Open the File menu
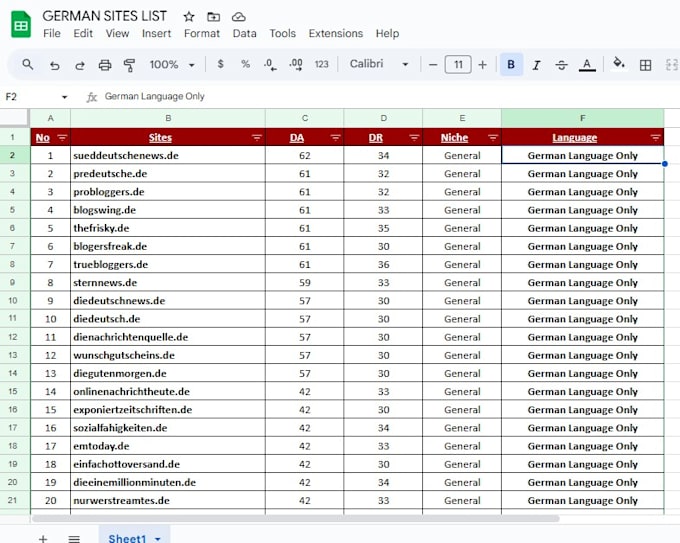 pyautogui.click(x=52, y=33)
